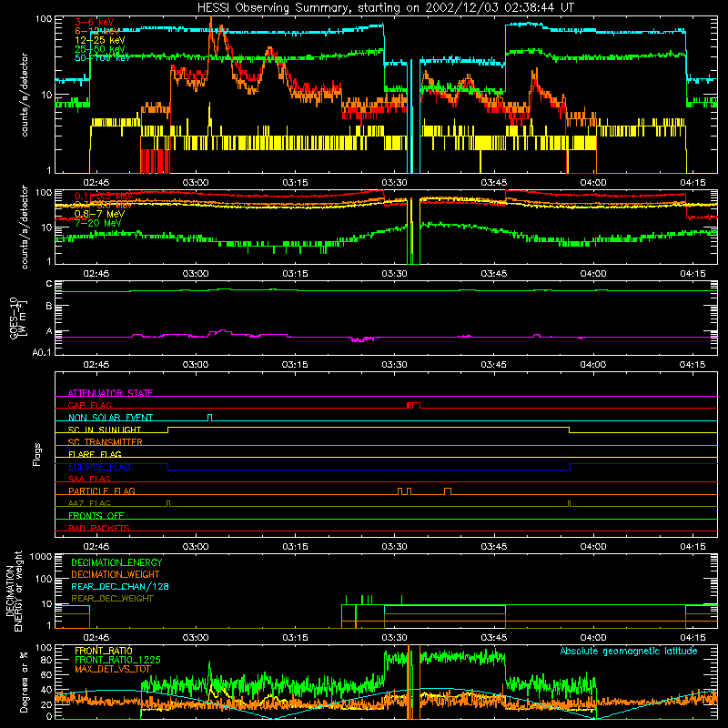Image resolution: width=728 pixels, height=728 pixels.
Task: Select the GAP_FLAG label
Action: click(x=90, y=405)
